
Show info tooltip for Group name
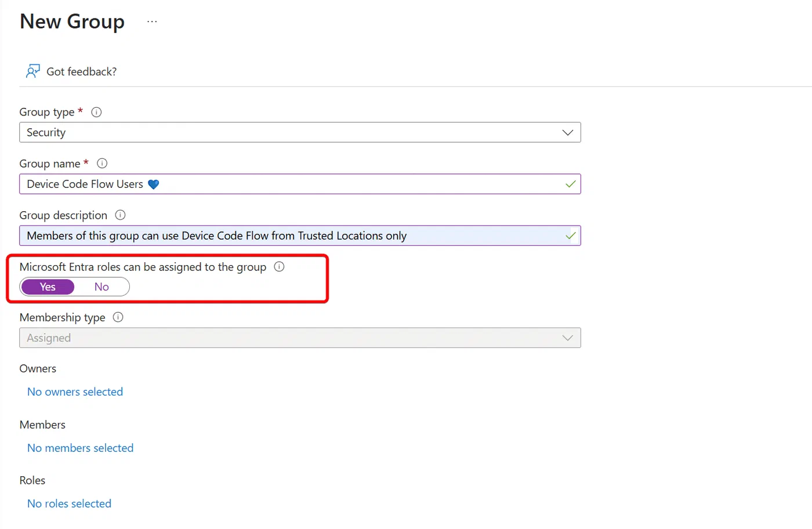tap(102, 164)
